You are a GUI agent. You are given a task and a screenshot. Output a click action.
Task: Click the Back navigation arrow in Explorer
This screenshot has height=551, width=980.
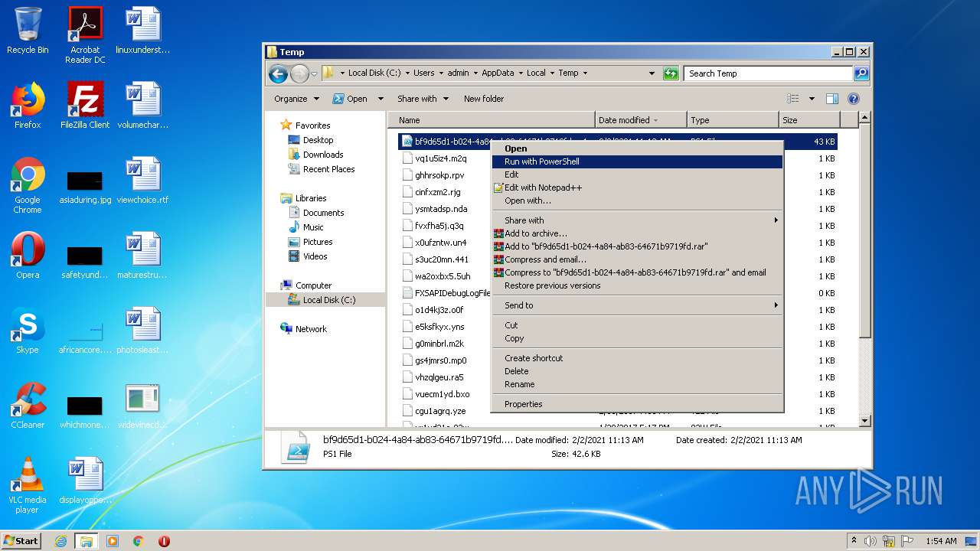pyautogui.click(x=278, y=73)
